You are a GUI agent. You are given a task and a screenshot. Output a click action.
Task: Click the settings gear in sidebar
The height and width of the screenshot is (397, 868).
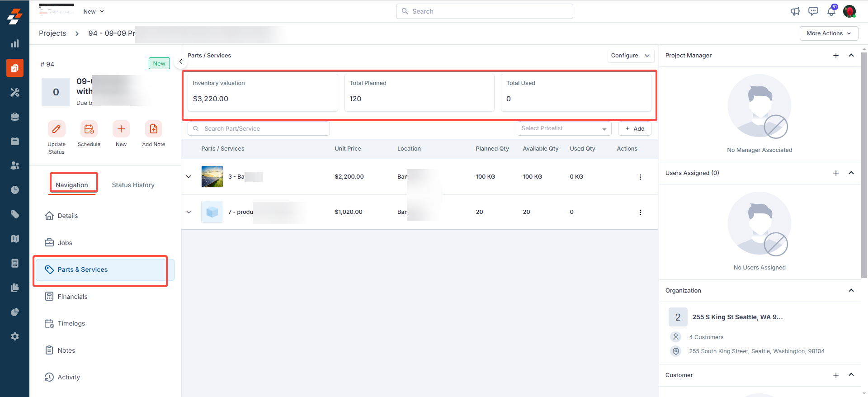pyautogui.click(x=15, y=336)
